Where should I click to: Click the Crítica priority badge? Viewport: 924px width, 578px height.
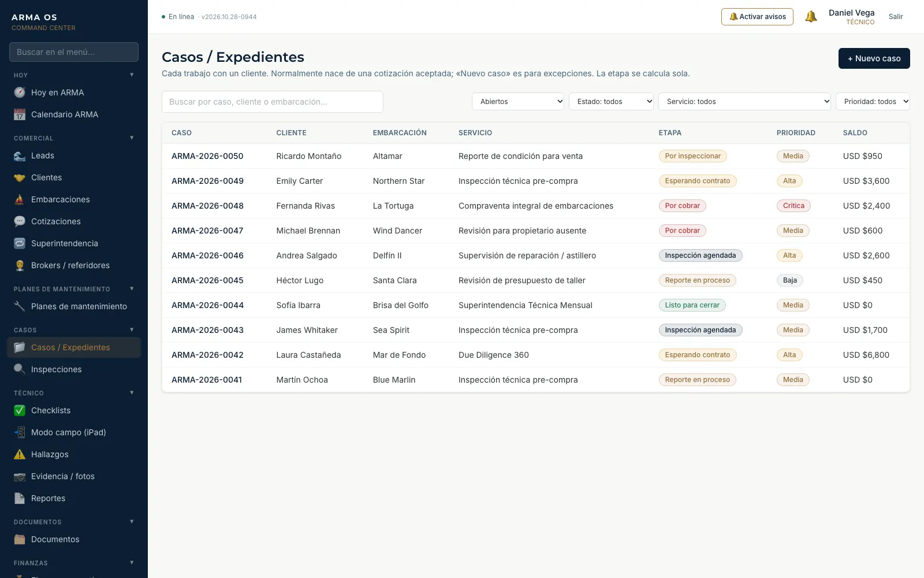click(793, 206)
